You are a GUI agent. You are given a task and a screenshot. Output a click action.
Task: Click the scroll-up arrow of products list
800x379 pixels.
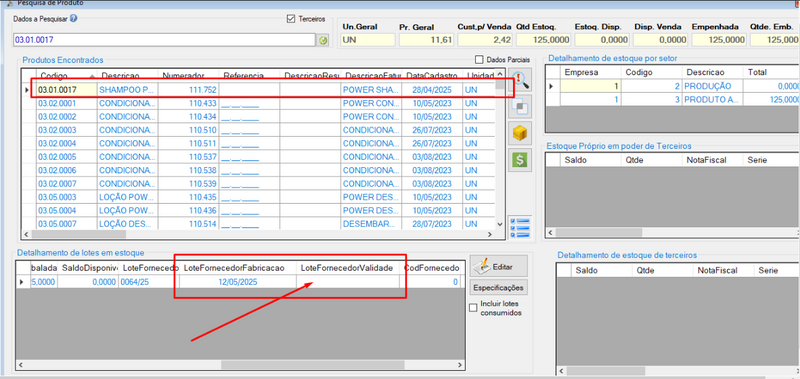pyautogui.click(x=500, y=75)
